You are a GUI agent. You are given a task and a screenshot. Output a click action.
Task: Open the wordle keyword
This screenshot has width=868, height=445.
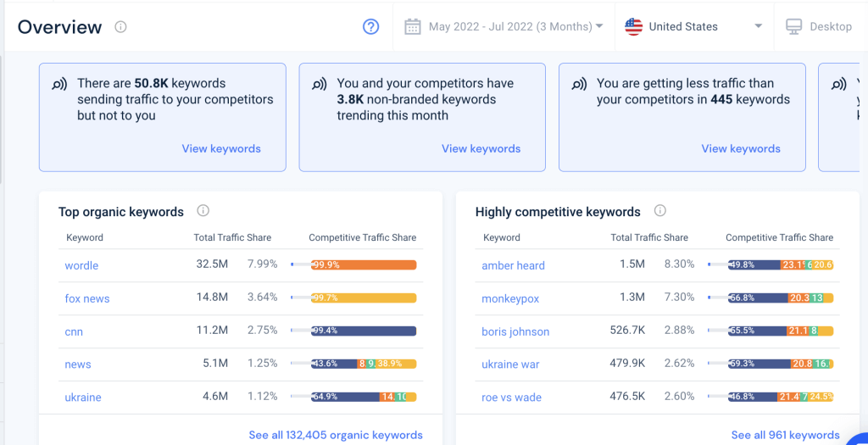(81, 265)
